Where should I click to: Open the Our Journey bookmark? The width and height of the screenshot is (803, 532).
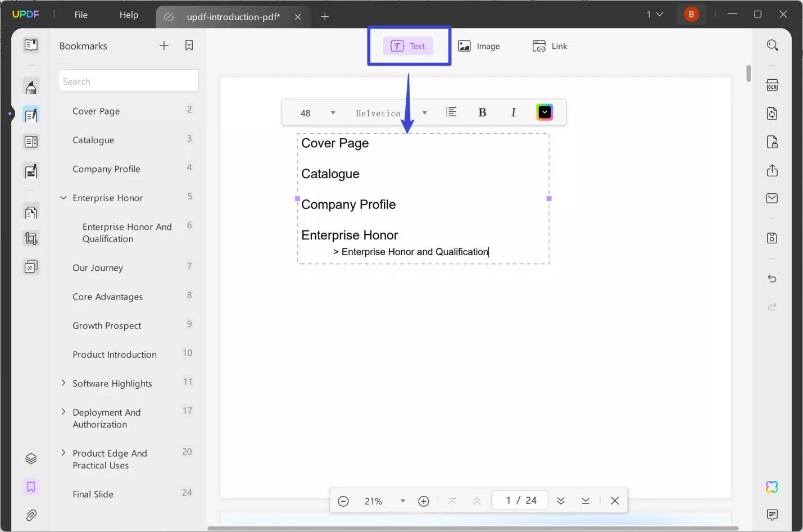point(98,268)
